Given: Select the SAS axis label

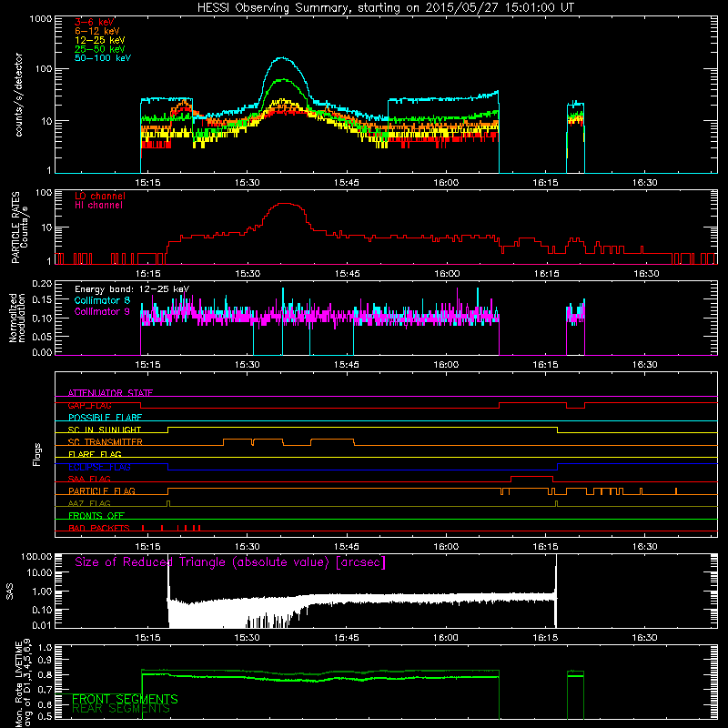Looking at the screenshot, I should coord(10,591).
